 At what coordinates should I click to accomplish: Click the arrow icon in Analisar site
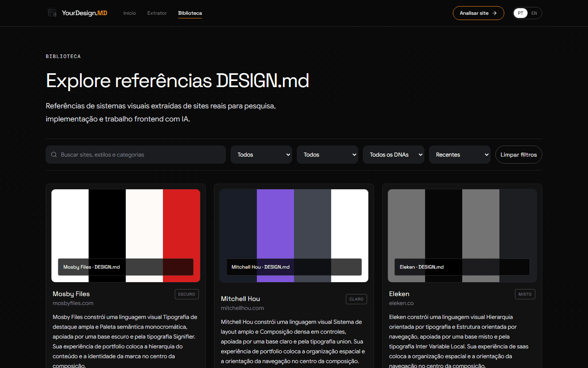[x=494, y=13]
